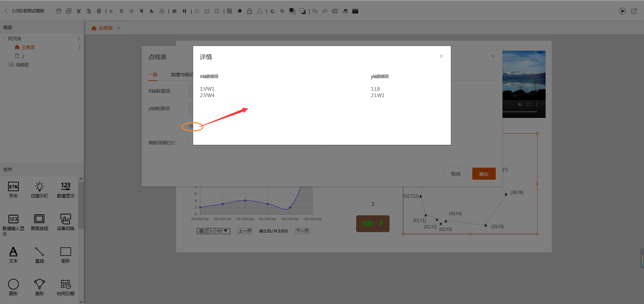Close the 点线表 dialog
This screenshot has height=304, width=644.
tap(493, 56)
